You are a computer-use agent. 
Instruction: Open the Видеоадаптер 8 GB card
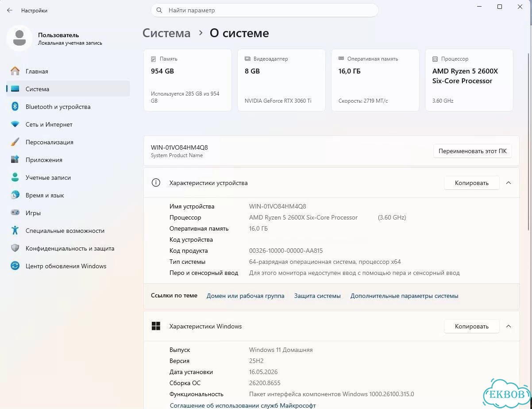[x=281, y=80]
